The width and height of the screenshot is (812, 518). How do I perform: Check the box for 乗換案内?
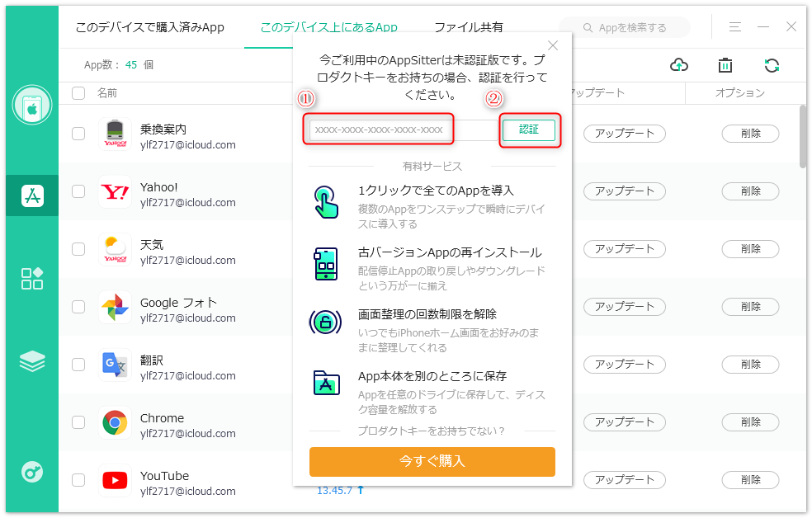tap(78, 134)
